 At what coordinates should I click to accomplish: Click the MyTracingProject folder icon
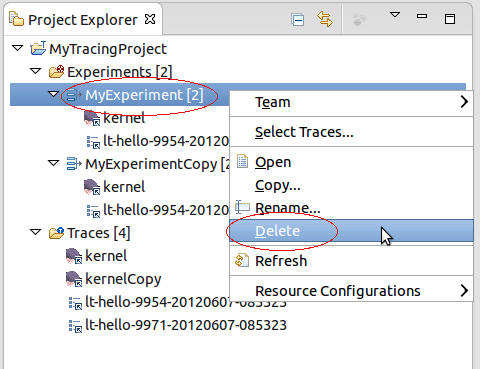(x=38, y=49)
